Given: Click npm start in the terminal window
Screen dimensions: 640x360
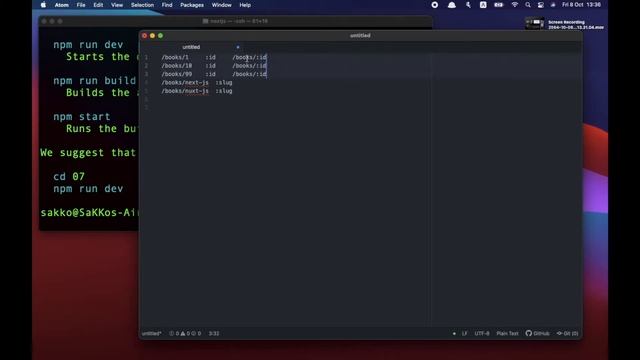Looking at the screenshot, I should tap(82, 116).
